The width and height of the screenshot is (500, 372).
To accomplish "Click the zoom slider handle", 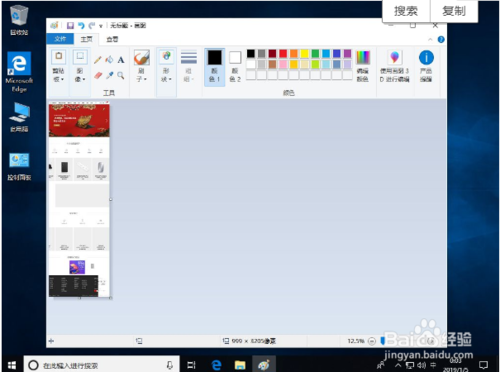I will 382,341.
